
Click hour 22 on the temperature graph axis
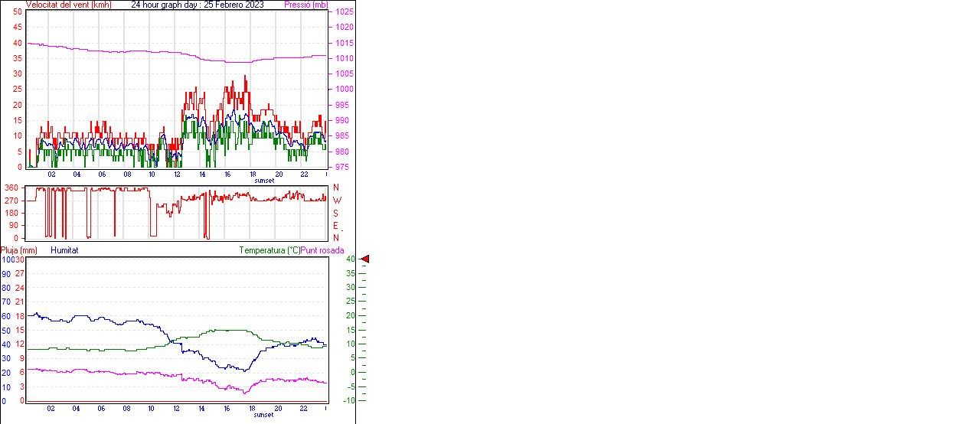pos(303,409)
